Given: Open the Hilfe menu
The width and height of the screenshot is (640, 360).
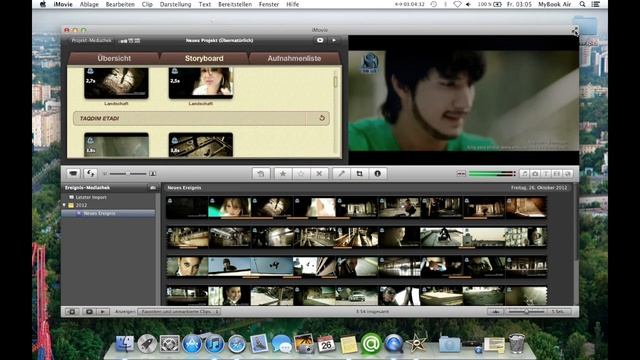Looking at the screenshot, I should click(292, 4).
